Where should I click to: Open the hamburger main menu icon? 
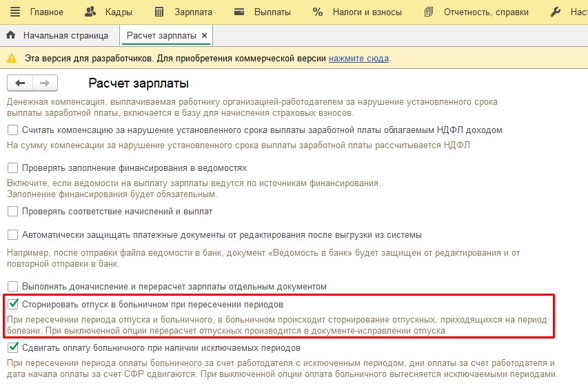tap(15, 12)
